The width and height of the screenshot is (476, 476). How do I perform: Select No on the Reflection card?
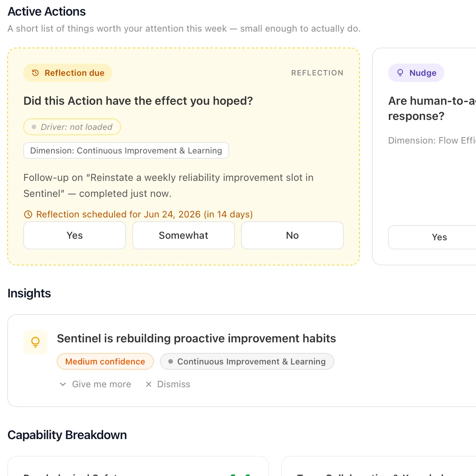coord(292,235)
